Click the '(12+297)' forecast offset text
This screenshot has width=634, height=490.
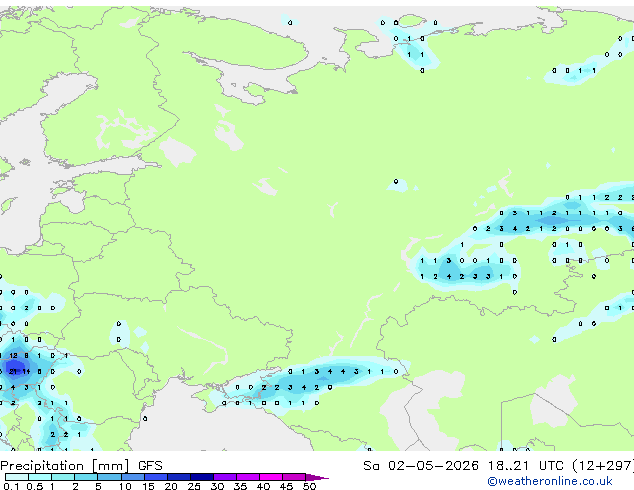602,466
